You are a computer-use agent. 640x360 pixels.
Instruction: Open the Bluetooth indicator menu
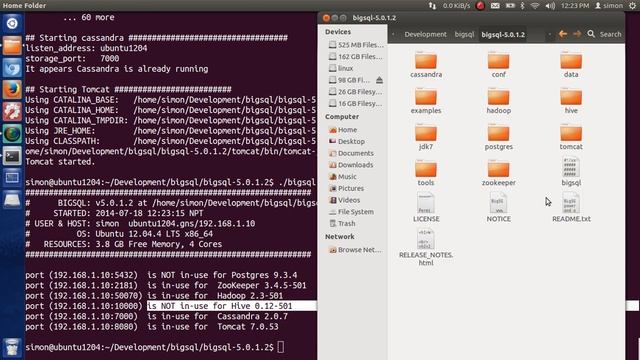tap(522, 6)
